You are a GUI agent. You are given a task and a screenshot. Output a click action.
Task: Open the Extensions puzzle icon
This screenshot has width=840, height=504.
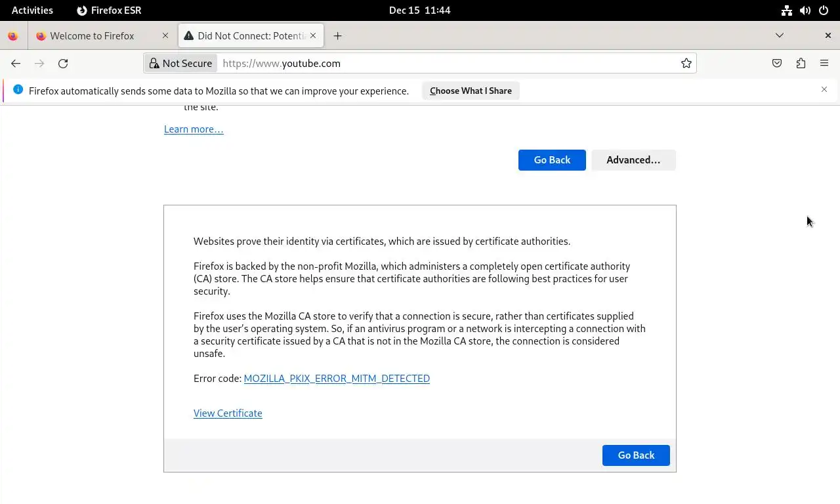click(801, 64)
